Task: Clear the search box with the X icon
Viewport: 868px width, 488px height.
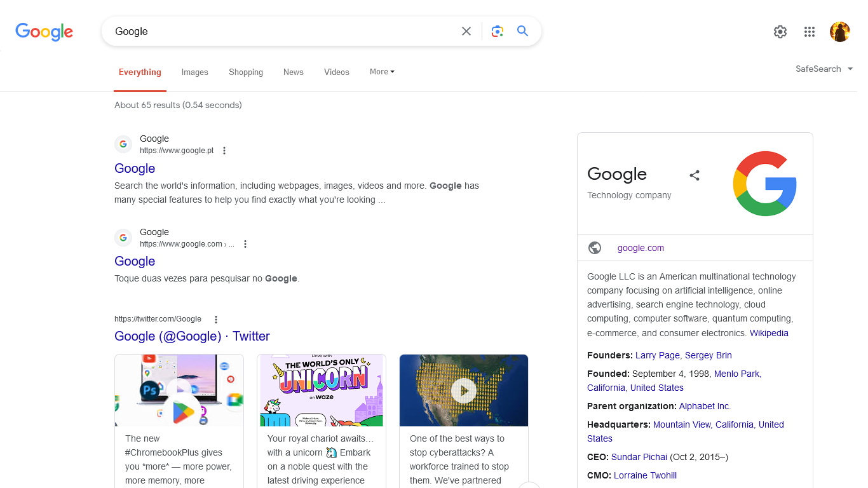Action: click(466, 31)
